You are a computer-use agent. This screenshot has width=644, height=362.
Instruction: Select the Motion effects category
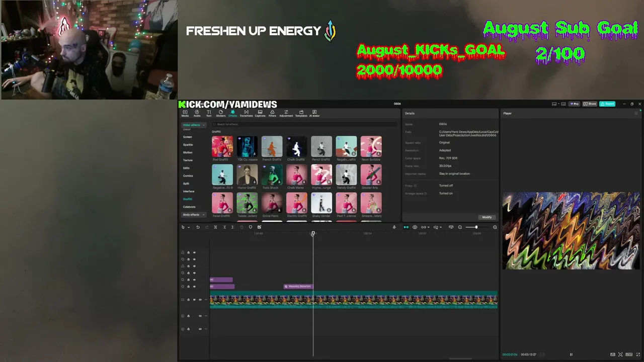(188, 152)
